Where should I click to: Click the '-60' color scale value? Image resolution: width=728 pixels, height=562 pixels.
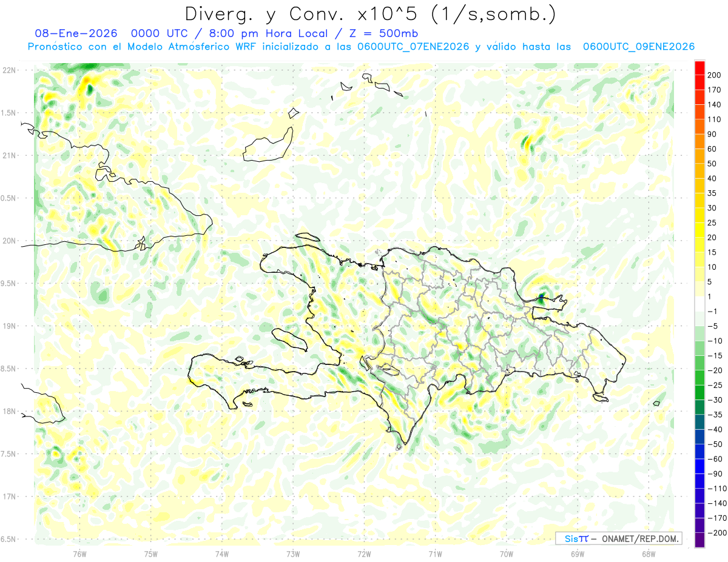tap(715, 459)
